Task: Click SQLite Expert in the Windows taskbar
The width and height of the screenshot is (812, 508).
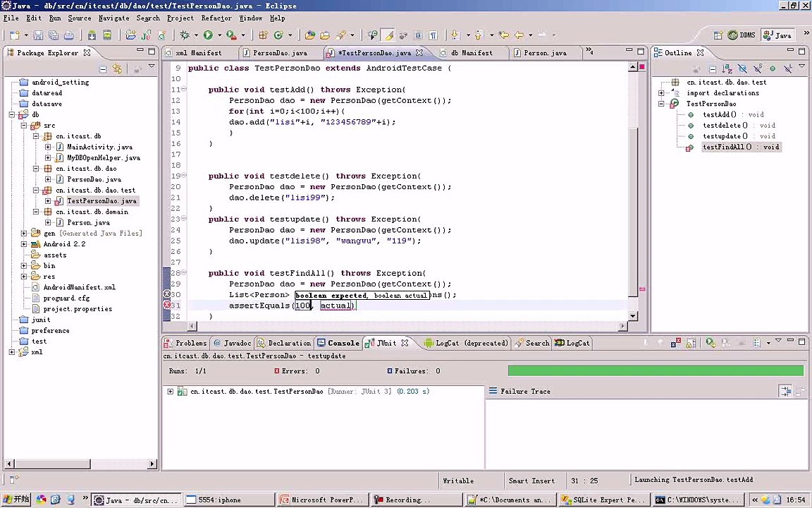Action: coord(601,500)
